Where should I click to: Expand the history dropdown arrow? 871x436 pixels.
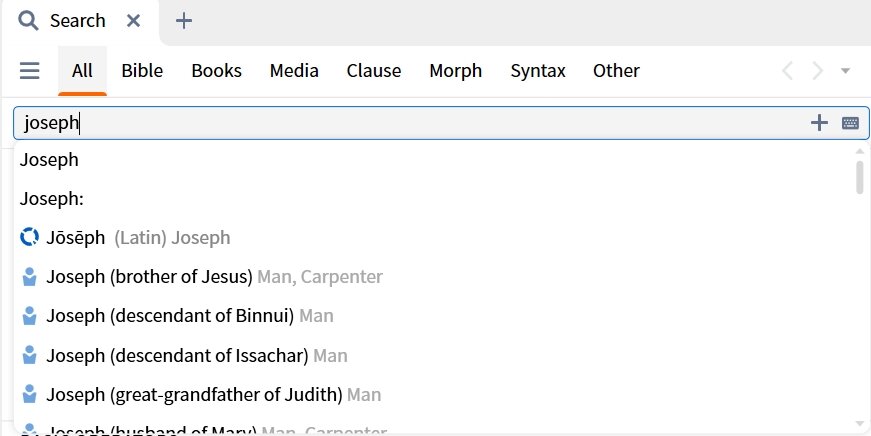click(x=845, y=71)
